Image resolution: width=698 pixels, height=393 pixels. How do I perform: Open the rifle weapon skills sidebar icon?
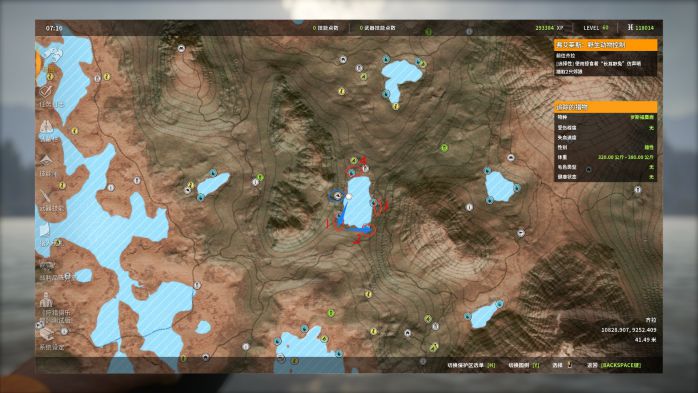tap(46, 195)
